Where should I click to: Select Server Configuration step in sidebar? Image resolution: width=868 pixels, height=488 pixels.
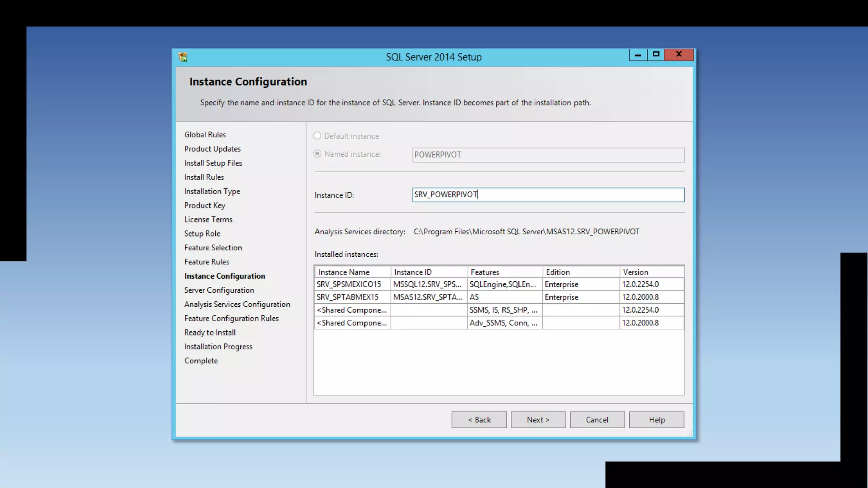pyautogui.click(x=219, y=290)
